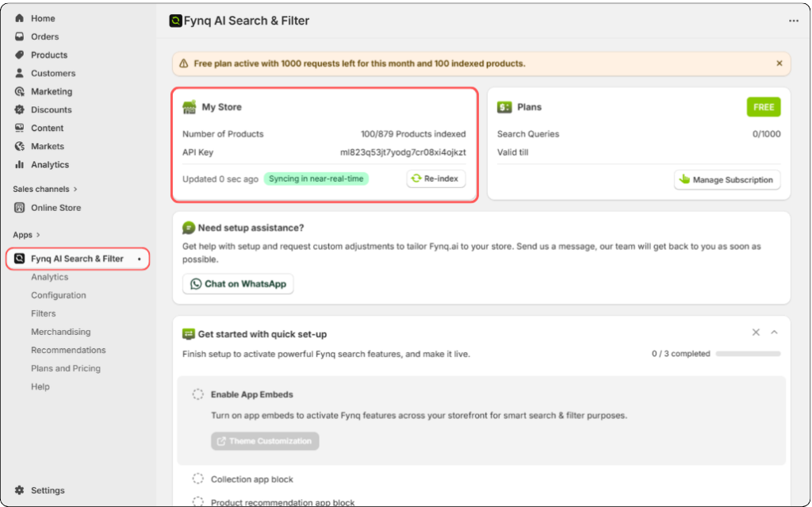Click the setup completion progress bar

click(748, 354)
